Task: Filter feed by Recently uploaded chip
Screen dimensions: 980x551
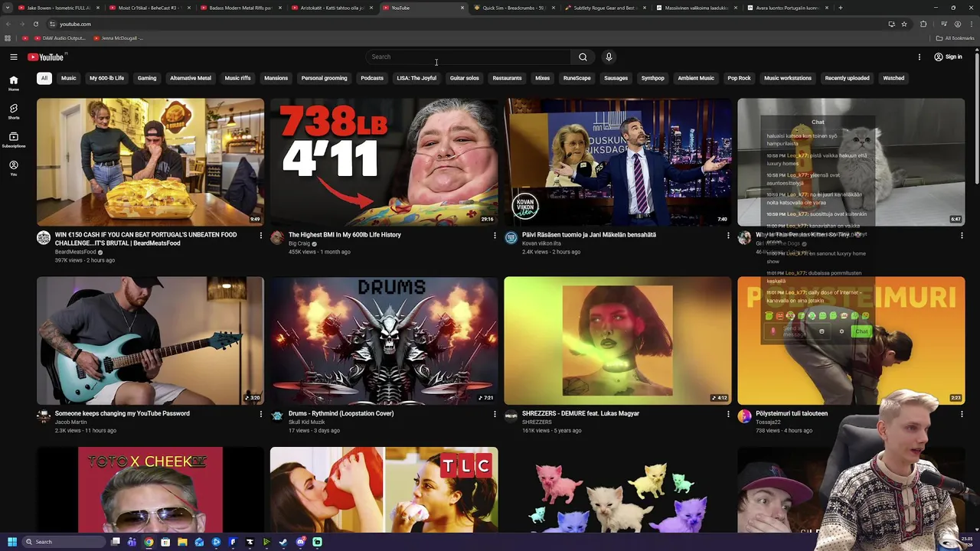Action: point(847,78)
